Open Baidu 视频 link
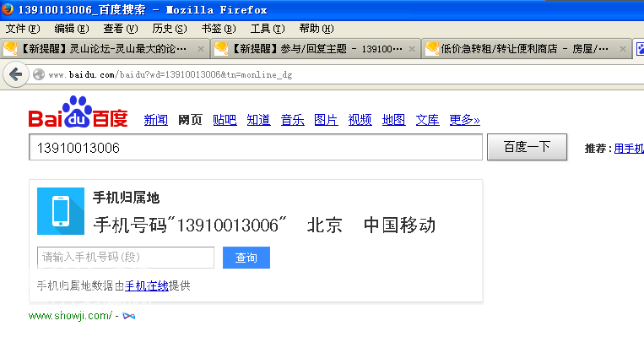 [360, 120]
